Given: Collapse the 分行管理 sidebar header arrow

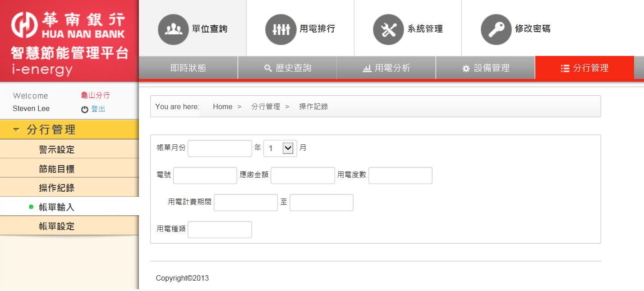Looking at the screenshot, I should [x=17, y=130].
